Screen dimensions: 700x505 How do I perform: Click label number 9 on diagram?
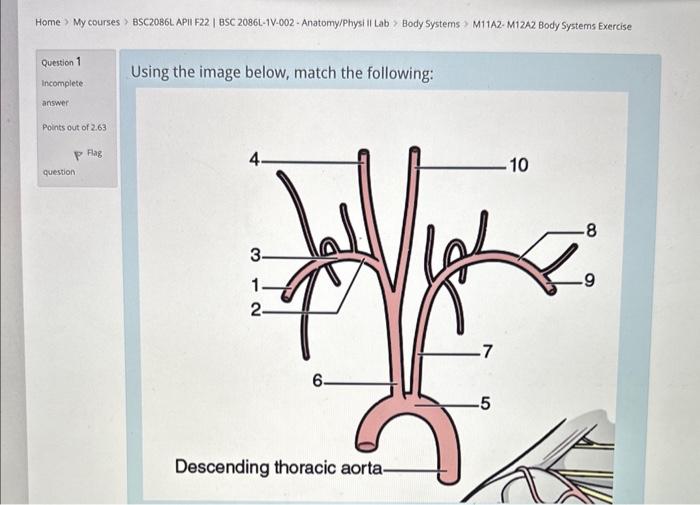coord(589,280)
